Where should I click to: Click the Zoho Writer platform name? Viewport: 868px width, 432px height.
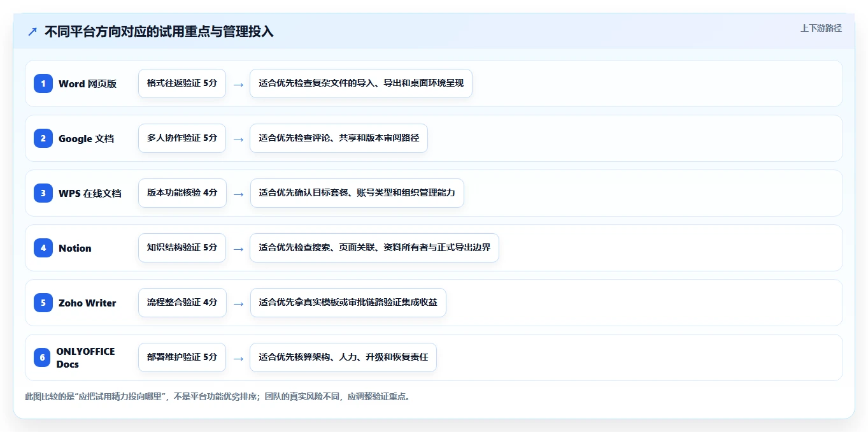tap(87, 303)
